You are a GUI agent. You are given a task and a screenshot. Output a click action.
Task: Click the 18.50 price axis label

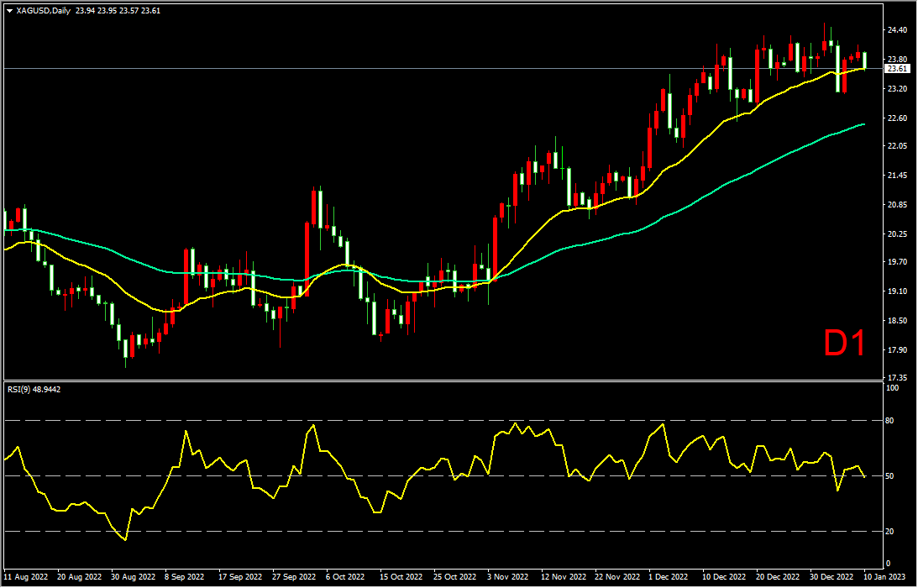point(898,320)
